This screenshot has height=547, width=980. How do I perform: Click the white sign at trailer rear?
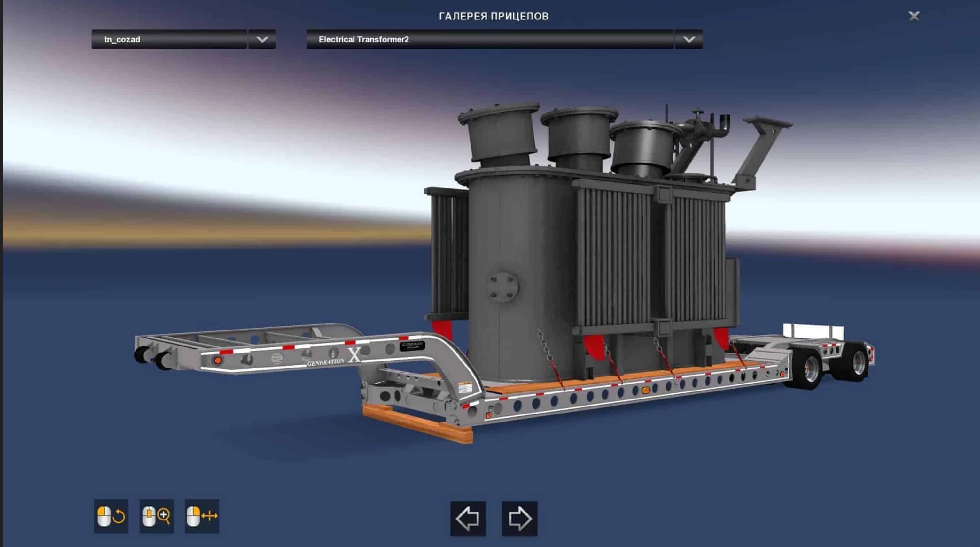click(x=813, y=331)
